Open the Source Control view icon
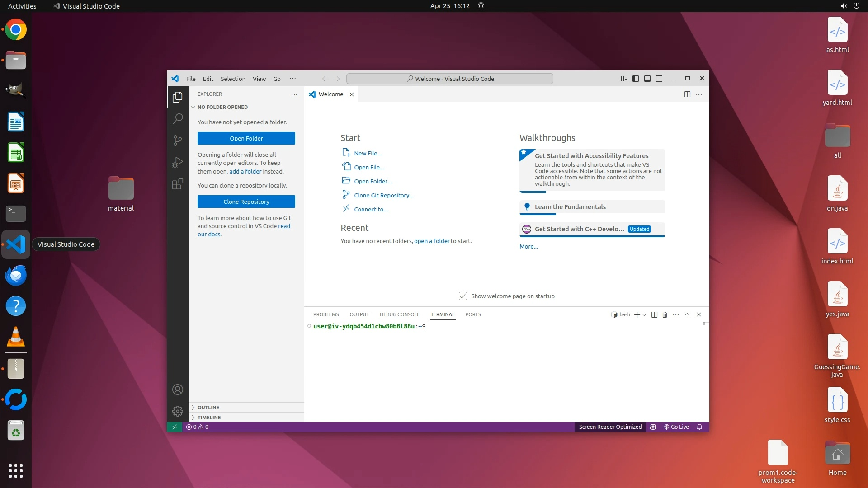The width and height of the screenshot is (868, 488). (178, 141)
